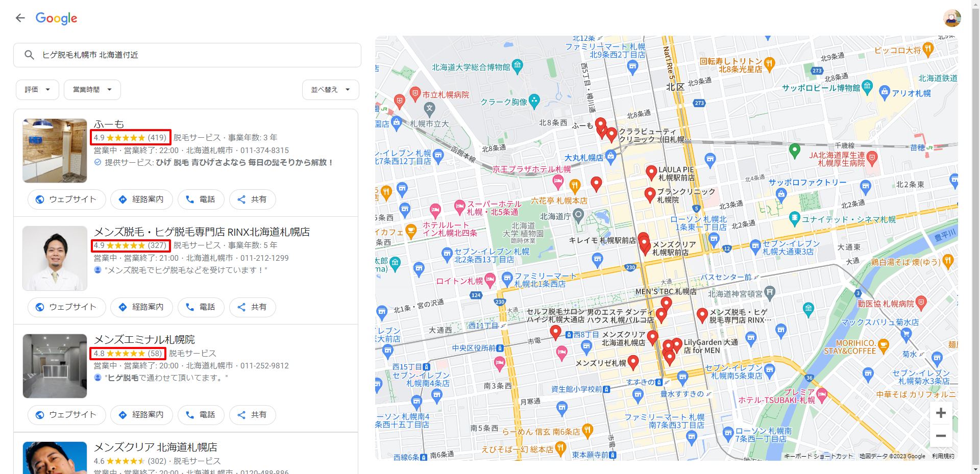Select the メンズ脱毛・ヒゲ脱毛専門店 RINX map pin
The height and width of the screenshot is (474, 980).
point(702,315)
